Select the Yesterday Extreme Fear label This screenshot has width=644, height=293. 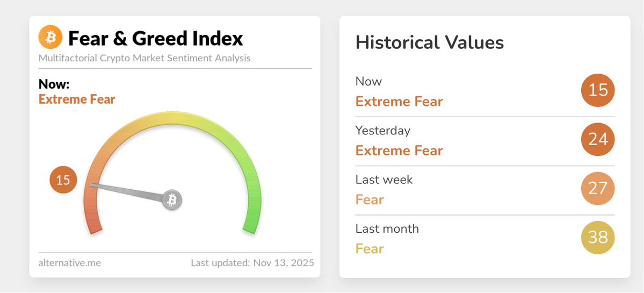[x=399, y=151]
